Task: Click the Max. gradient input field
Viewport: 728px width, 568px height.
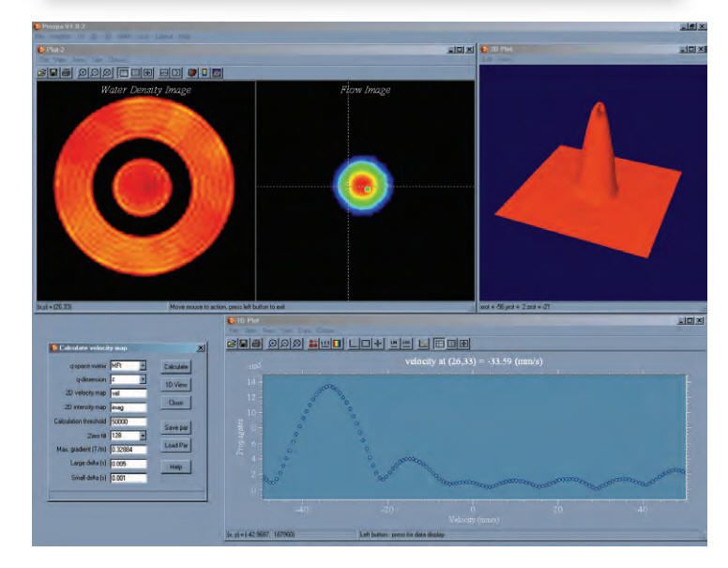Action: tap(128, 450)
